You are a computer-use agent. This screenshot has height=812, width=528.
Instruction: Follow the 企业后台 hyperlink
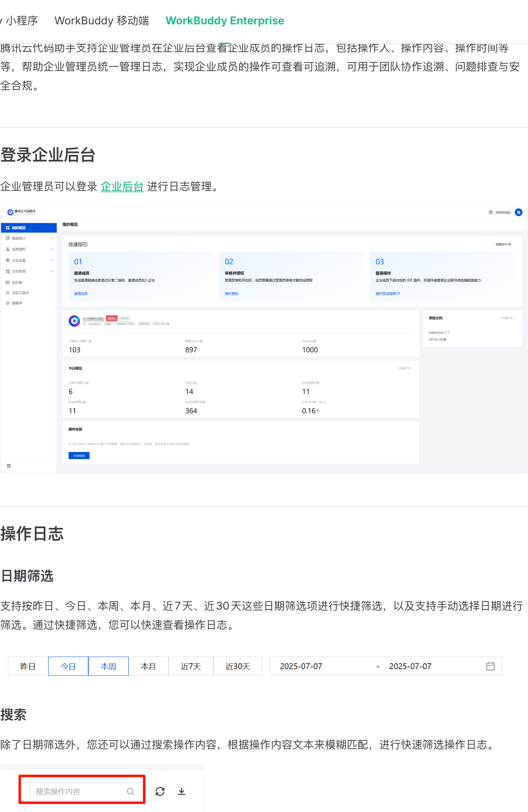click(x=122, y=187)
